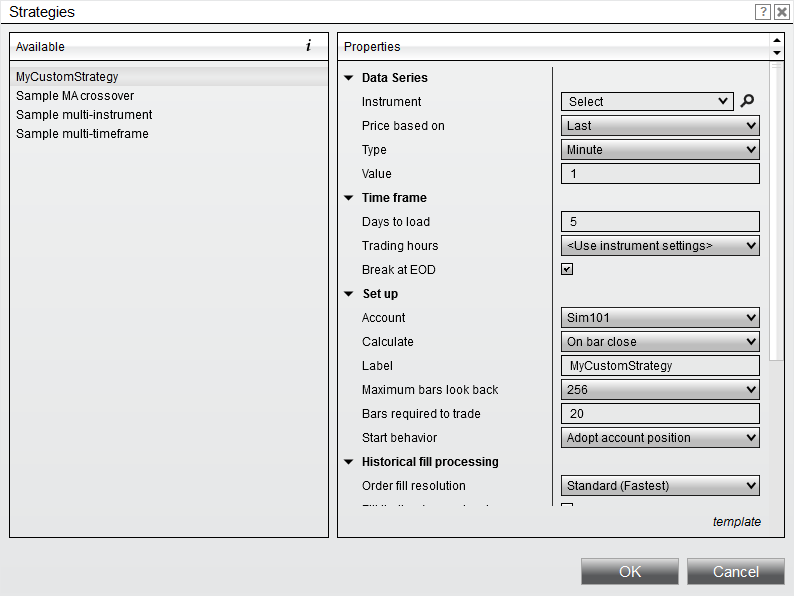Collapse the Time frame section
The image size is (794, 596).
pos(349,198)
